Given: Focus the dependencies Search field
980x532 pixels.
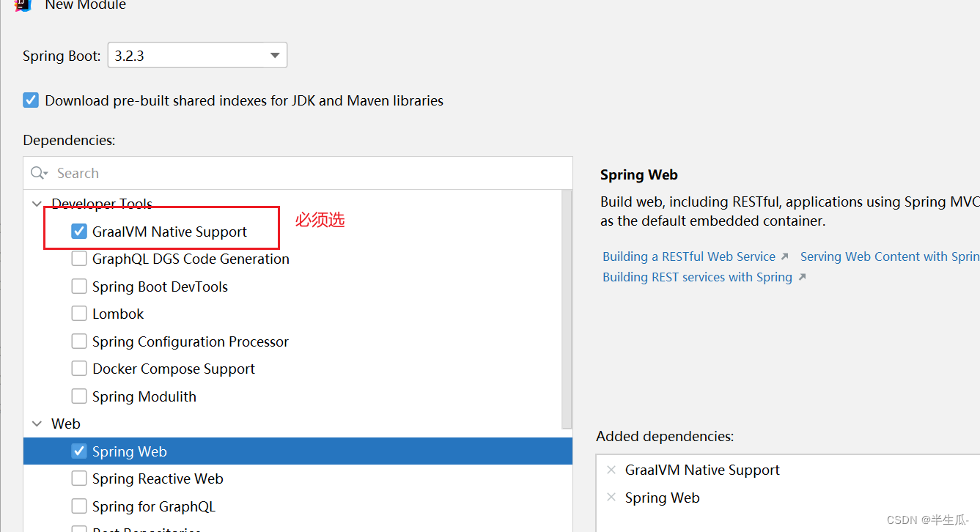Looking at the screenshot, I should (x=298, y=174).
